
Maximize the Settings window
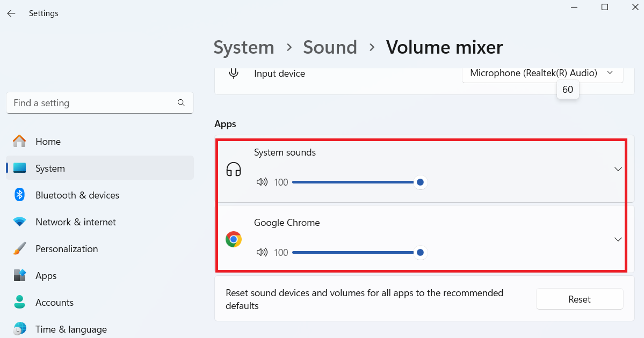[605, 7]
